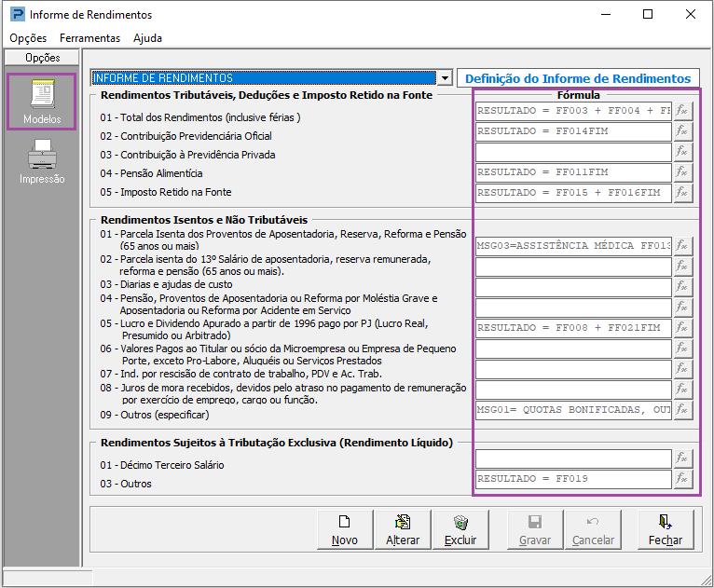Click the Excluir button
The width and height of the screenshot is (714, 588).
click(460, 530)
